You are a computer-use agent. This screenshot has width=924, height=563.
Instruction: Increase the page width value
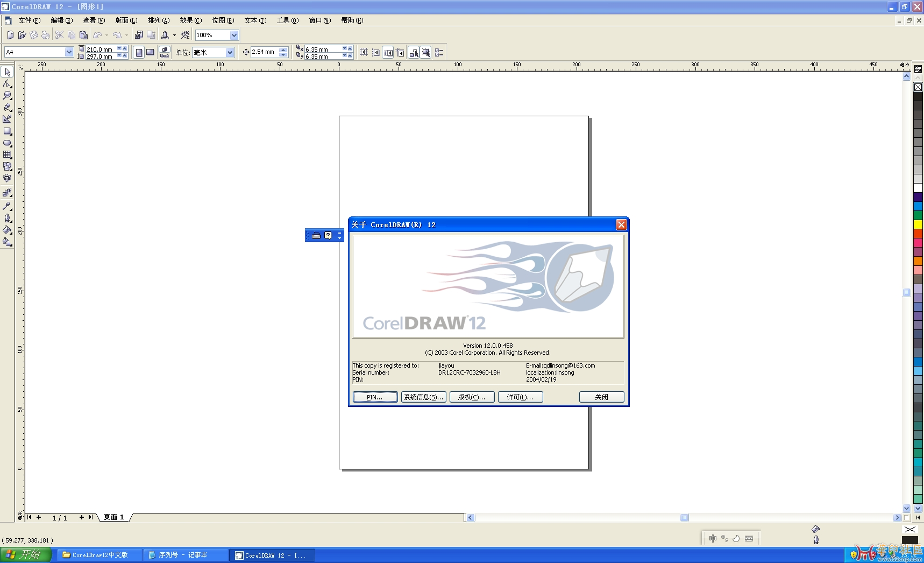point(125,48)
